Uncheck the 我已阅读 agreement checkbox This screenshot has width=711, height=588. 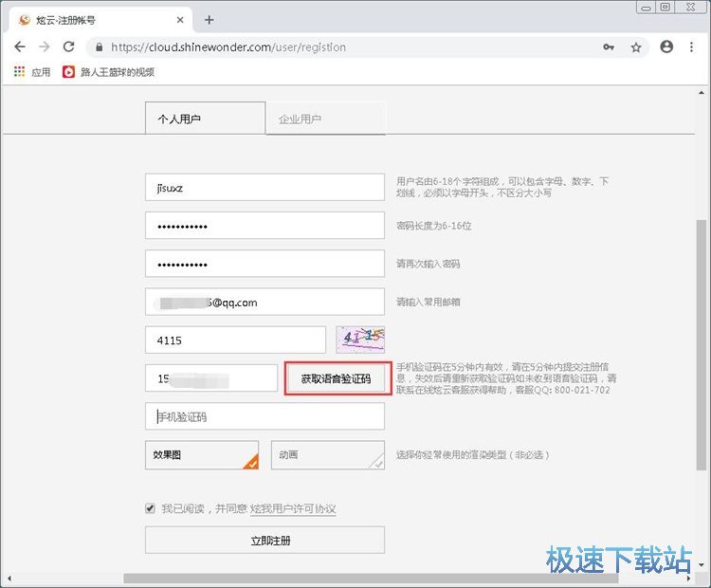150,508
